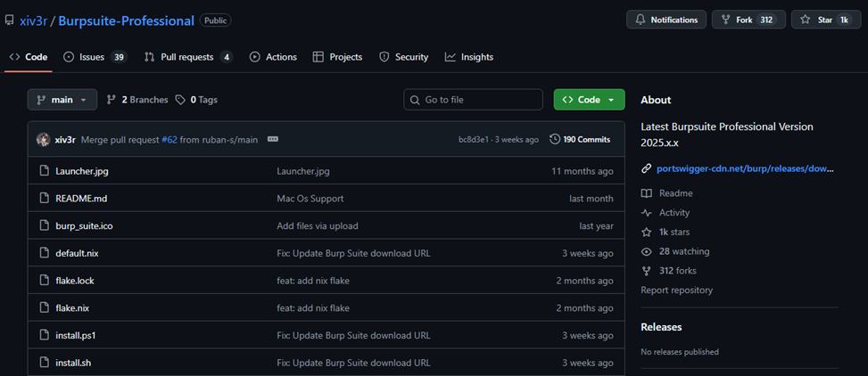
Task: Open the default.nix file
Action: click(x=77, y=253)
